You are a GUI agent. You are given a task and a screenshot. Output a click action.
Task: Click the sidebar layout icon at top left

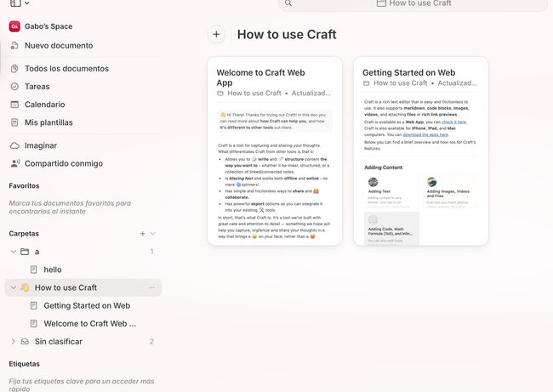coord(15,3)
